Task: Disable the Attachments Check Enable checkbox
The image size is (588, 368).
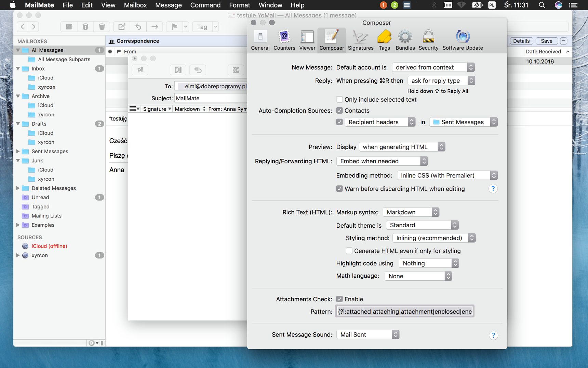Action: coord(339,299)
